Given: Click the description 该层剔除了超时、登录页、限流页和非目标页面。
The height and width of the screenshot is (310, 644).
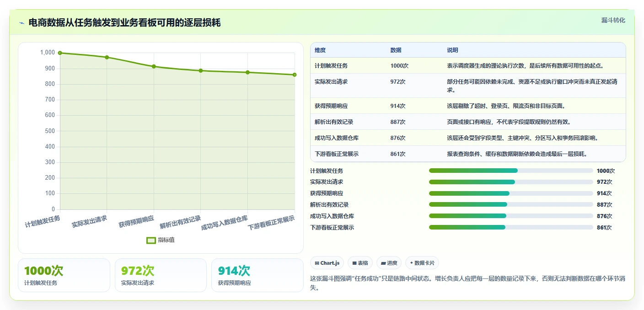Looking at the screenshot, I should (x=506, y=106).
